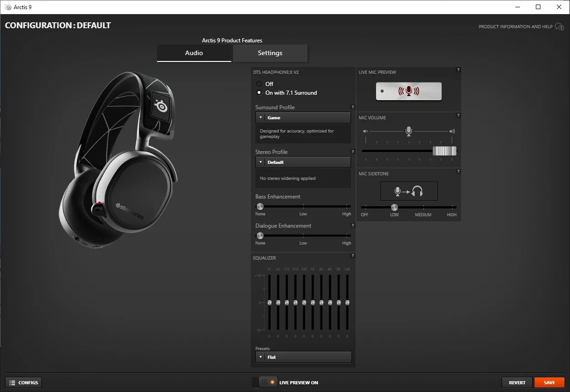Click the 62 Hz equalizer band slider
The image size is (570, 392).
click(x=278, y=302)
